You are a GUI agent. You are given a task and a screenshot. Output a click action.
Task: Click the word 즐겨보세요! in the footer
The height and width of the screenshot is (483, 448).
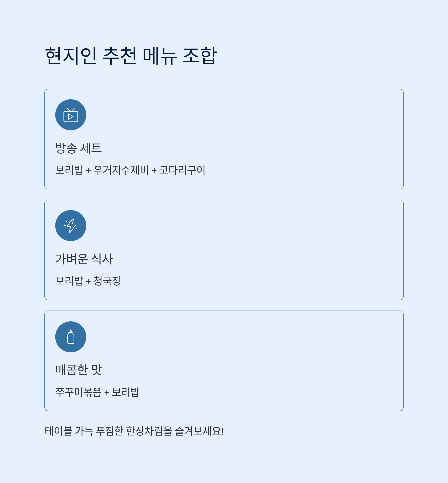click(x=199, y=431)
